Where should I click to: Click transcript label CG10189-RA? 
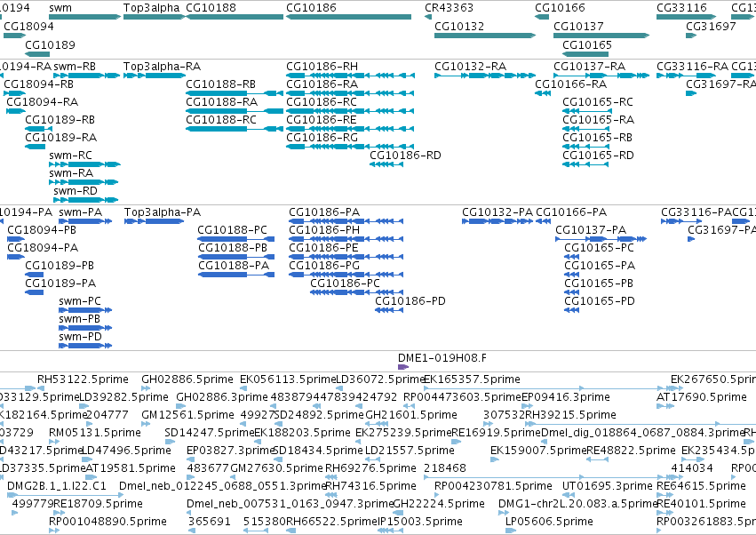coord(60,138)
